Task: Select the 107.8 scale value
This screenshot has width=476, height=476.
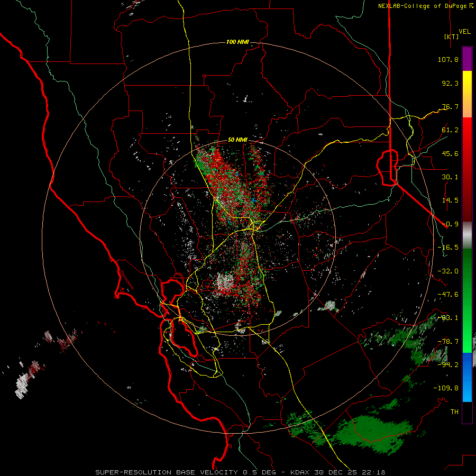Action: [448, 59]
